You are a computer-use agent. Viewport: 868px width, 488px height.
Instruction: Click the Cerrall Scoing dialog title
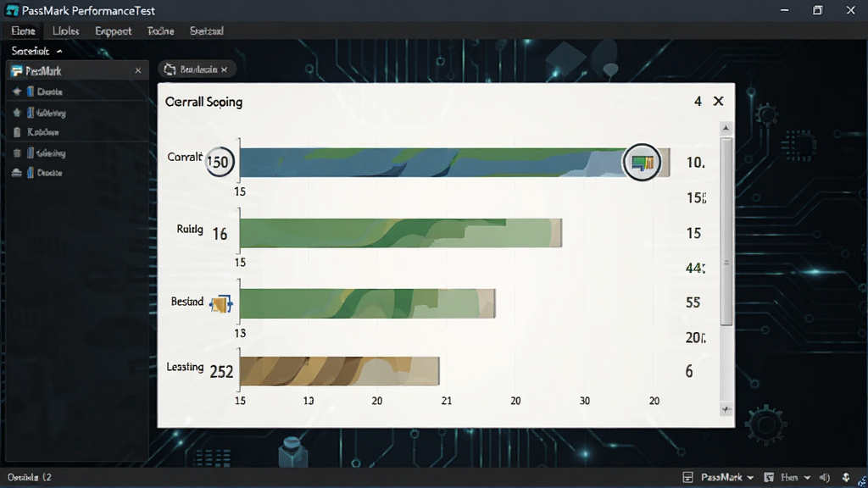pyautogui.click(x=203, y=103)
